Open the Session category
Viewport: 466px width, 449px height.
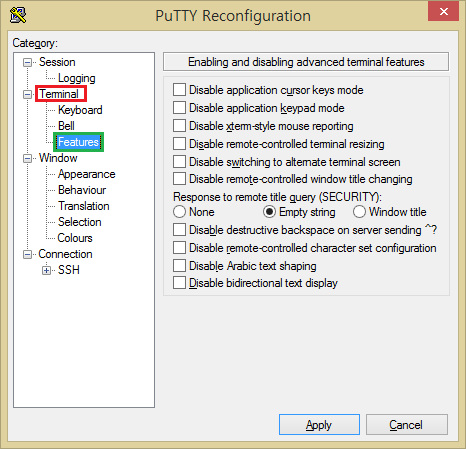(x=57, y=62)
